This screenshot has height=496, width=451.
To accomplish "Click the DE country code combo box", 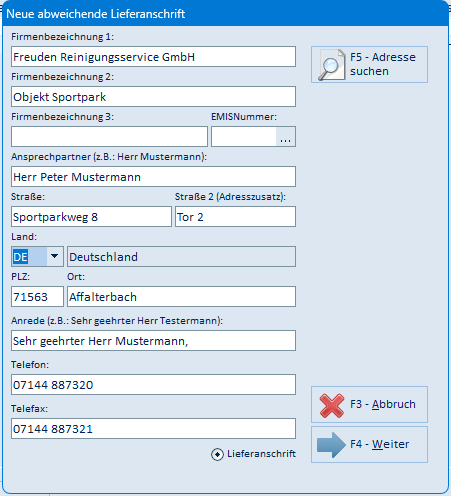I will pos(37,257).
